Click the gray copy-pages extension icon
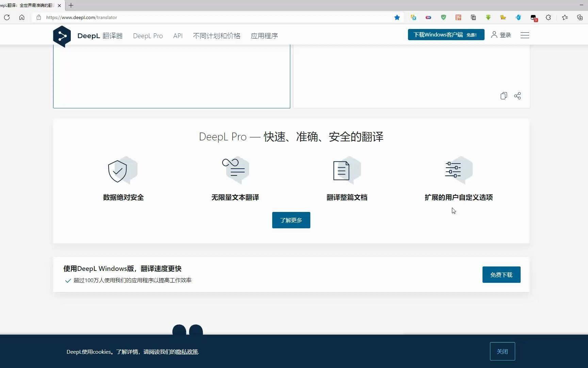588x368 pixels. coord(473,17)
